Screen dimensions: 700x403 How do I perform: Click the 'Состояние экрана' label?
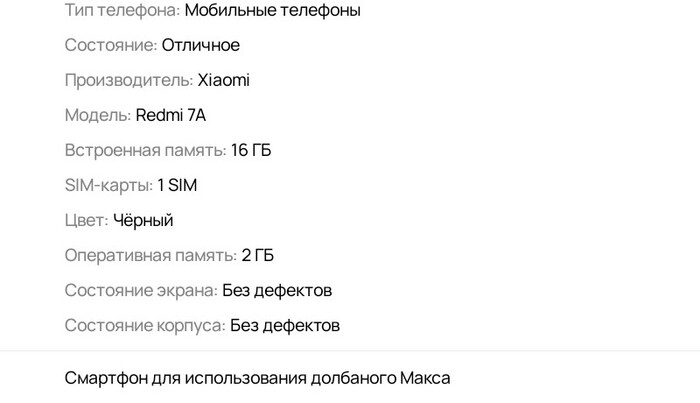point(140,290)
